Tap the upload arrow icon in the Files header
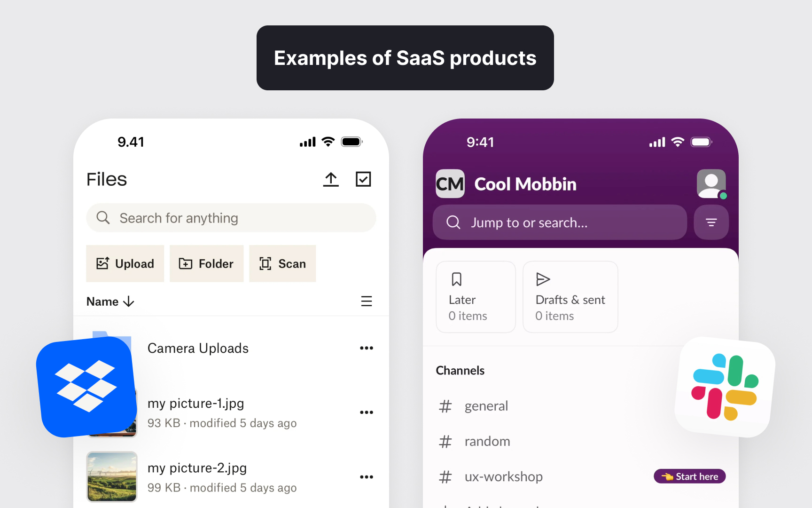Image resolution: width=812 pixels, height=508 pixels. coord(331,179)
